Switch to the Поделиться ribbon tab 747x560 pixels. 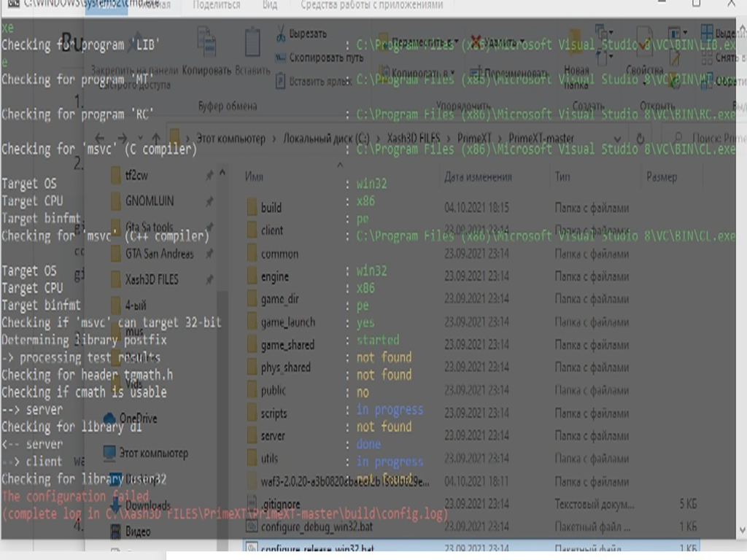coord(216,5)
